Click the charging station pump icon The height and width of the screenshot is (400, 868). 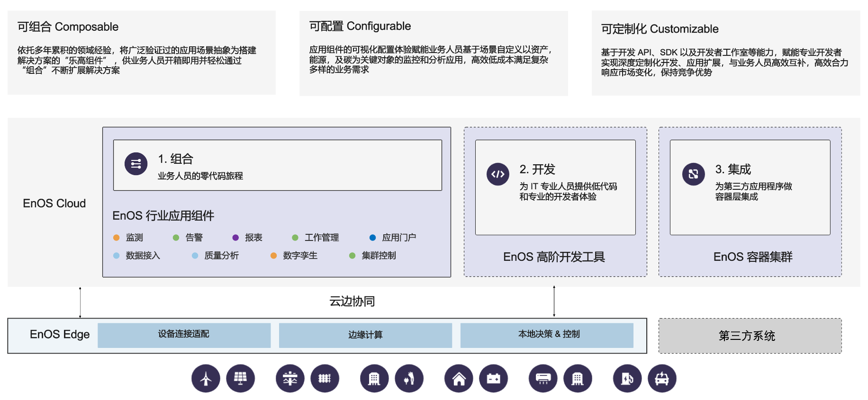627,379
